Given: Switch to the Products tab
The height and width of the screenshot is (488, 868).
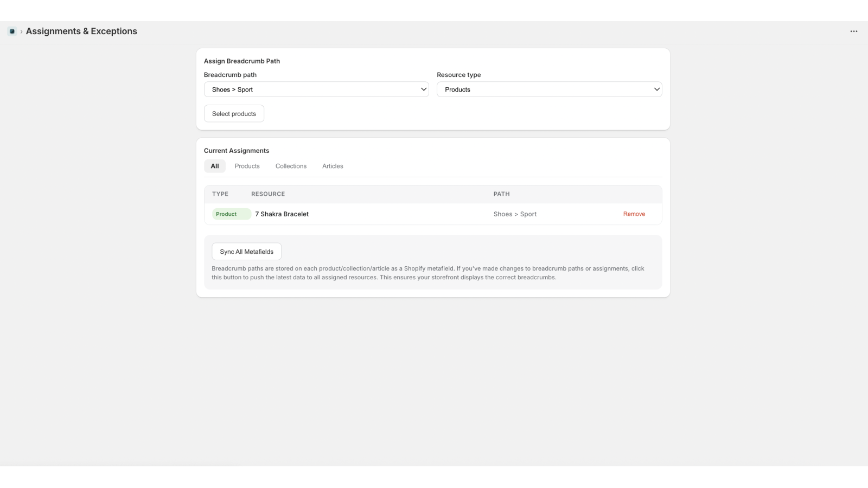Looking at the screenshot, I should [x=247, y=166].
